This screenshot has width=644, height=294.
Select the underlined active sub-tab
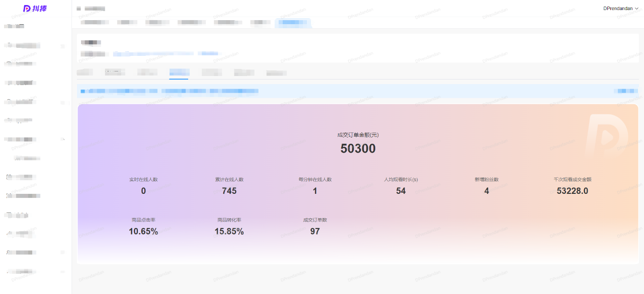point(179,72)
